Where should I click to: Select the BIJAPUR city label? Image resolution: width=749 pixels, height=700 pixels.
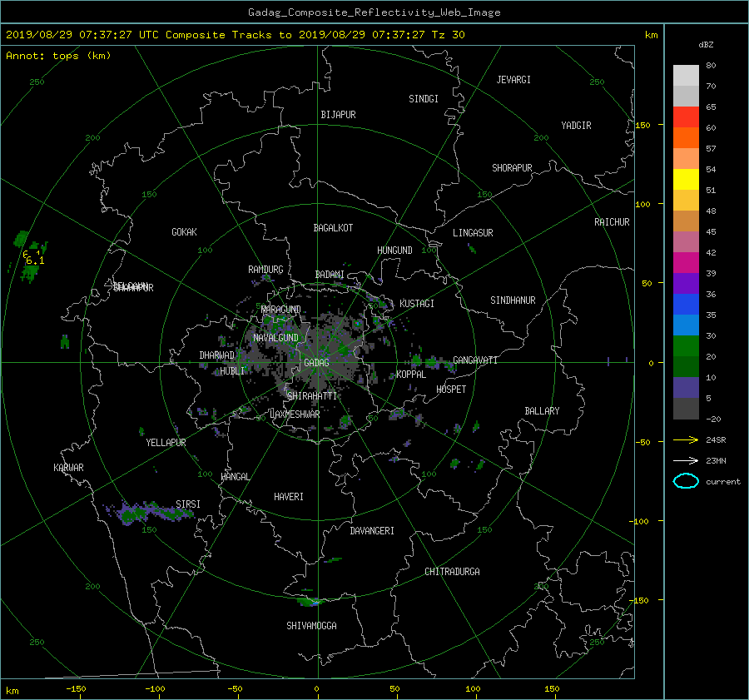338,115
